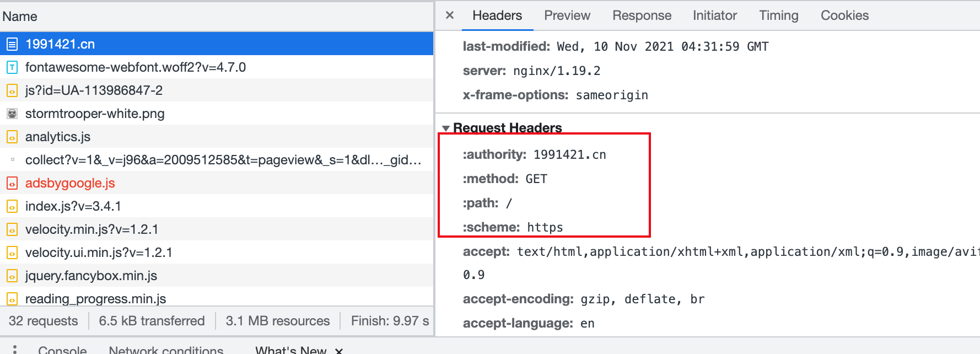
Task: Click the script icon for jquery.fancybox.min.js
Action: [x=12, y=276]
